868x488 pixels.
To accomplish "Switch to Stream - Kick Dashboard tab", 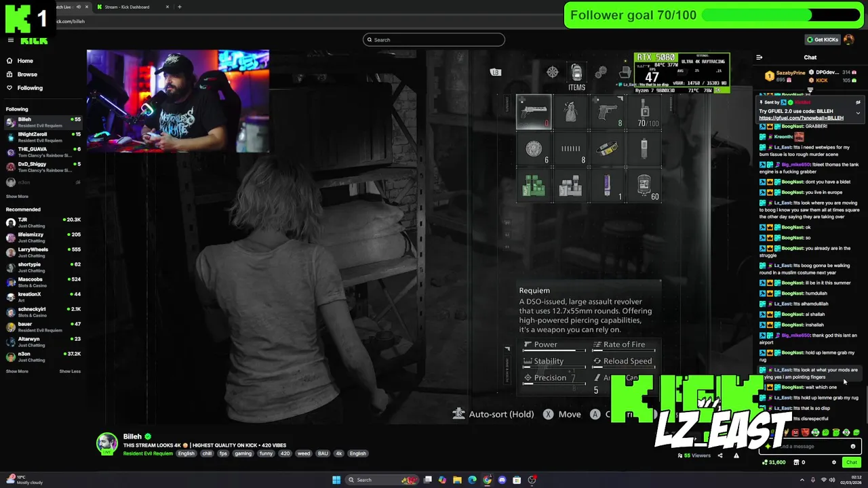I will pyautogui.click(x=132, y=7).
